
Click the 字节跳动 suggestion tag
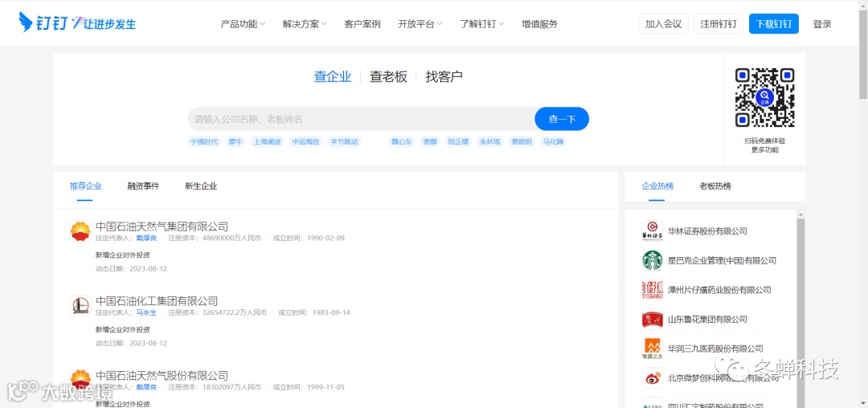point(344,141)
